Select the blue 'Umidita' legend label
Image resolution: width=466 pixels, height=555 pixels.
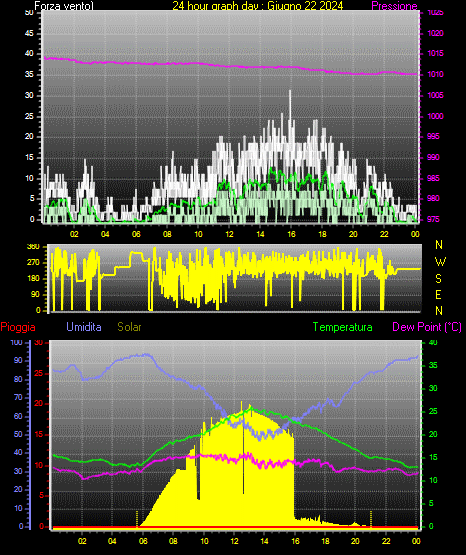pyautogui.click(x=84, y=327)
